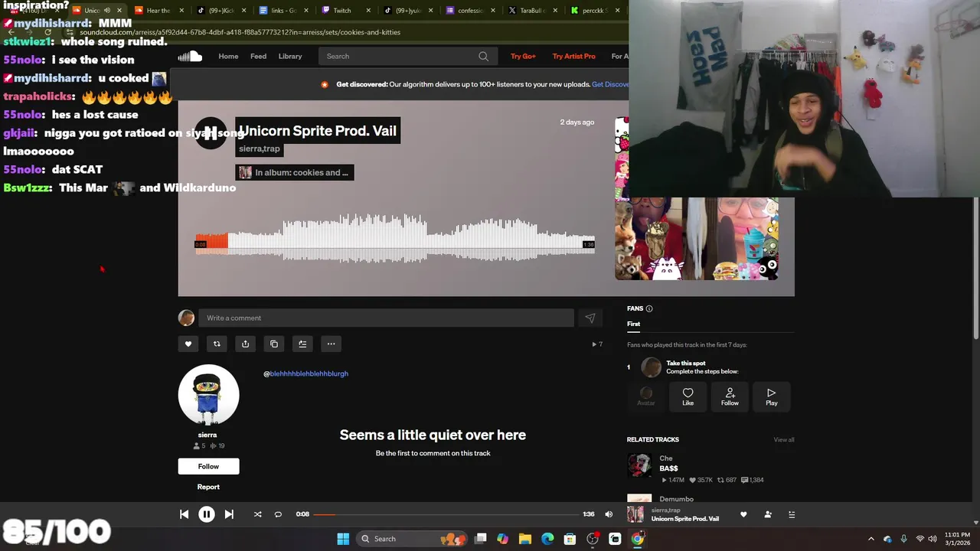The height and width of the screenshot is (551, 980).
Task: Open the taskbar clock and date
Action: pos(957,539)
